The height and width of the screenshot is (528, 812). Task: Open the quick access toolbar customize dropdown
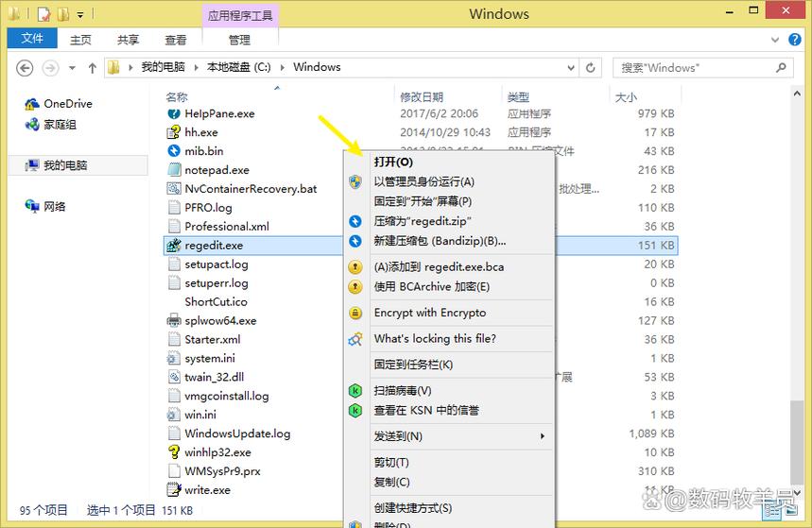point(80,14)
